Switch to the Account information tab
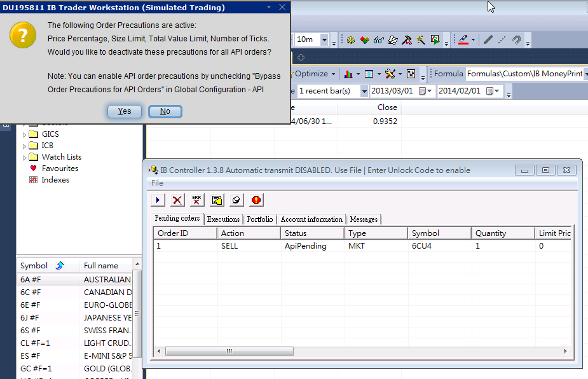 point(311,219)
